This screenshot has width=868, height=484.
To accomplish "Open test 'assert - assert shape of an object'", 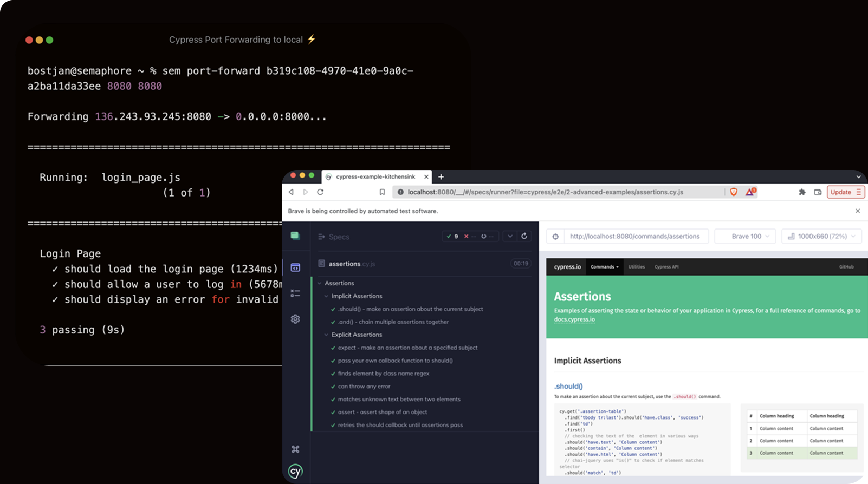I will (x=382, y=413).
